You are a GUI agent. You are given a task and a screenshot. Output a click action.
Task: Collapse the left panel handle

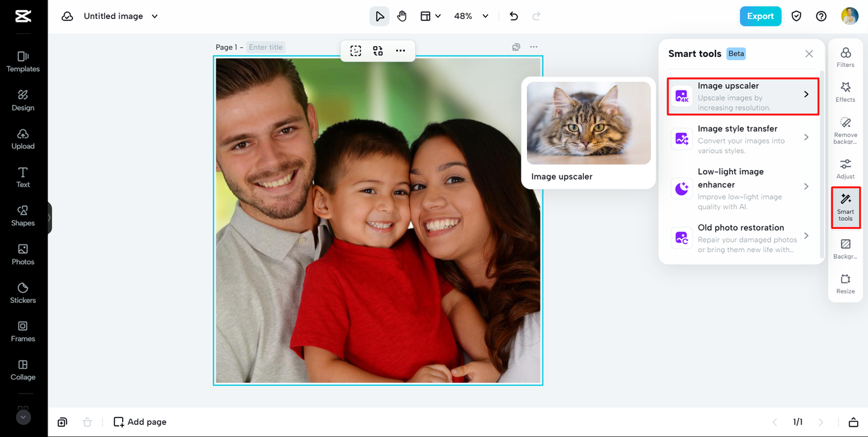50,217
